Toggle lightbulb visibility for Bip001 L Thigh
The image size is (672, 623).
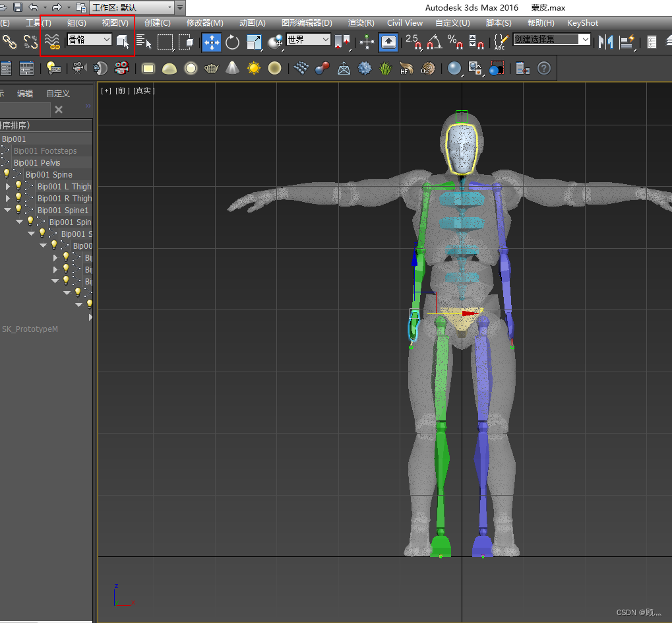(18, 186)
